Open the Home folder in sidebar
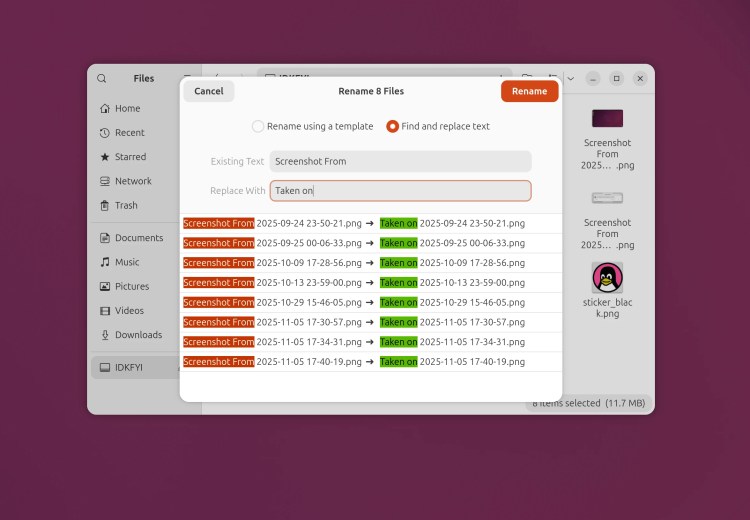The width and height of the screenshot is (750, 520). click(x=127, y=108)
